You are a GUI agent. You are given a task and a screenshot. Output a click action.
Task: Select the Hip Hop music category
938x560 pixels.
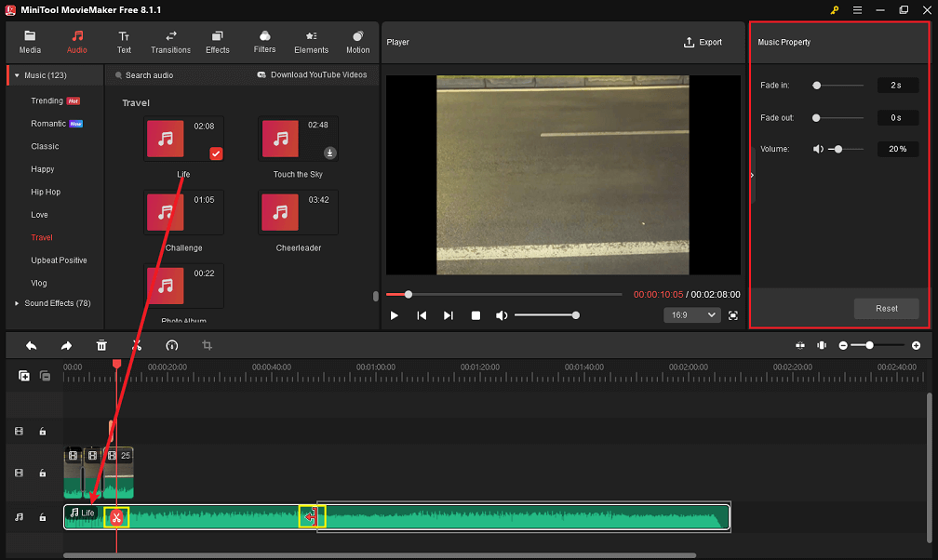[x=46, y=192]
